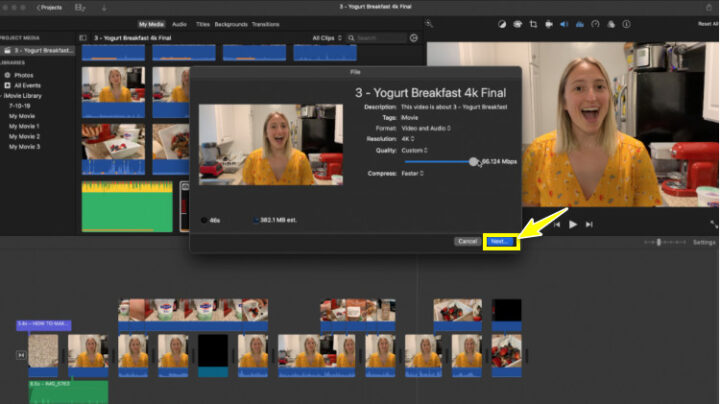Click the Description field in export dialog
Image resolution: width=720 pixels, height=404 pixels.
(x=454, y=107)
